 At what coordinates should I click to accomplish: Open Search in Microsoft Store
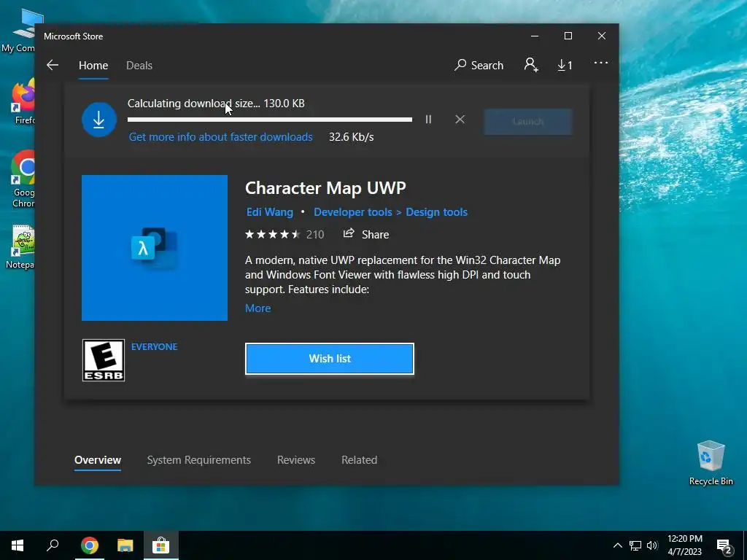[x=479, y=65]
